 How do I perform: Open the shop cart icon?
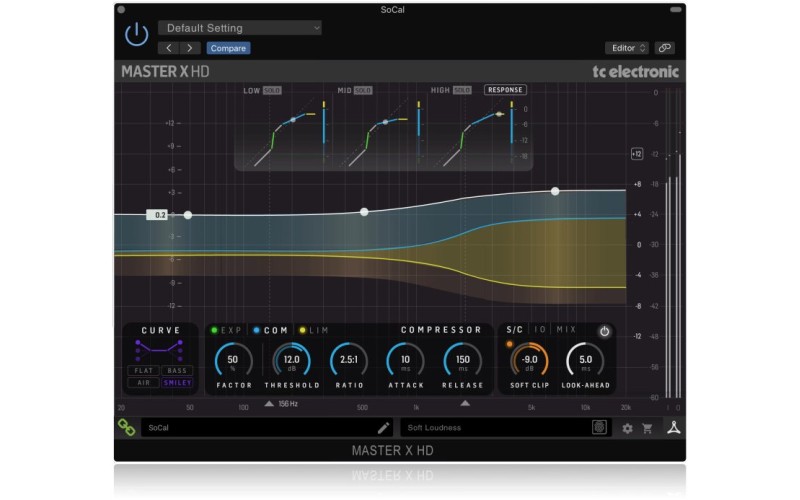[647, 429]
